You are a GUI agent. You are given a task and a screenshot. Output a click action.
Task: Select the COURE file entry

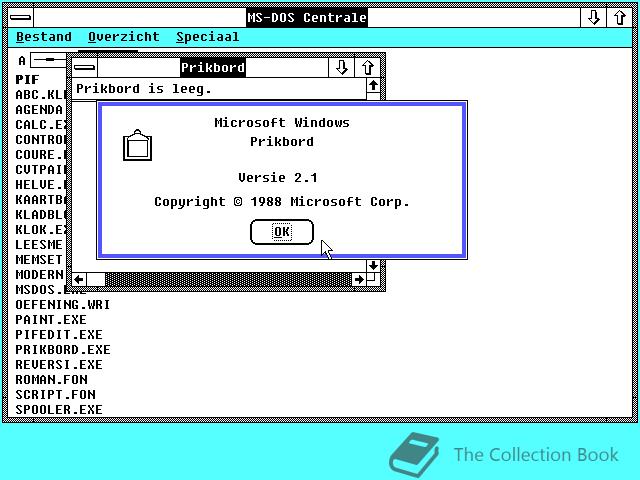(40, 155)
